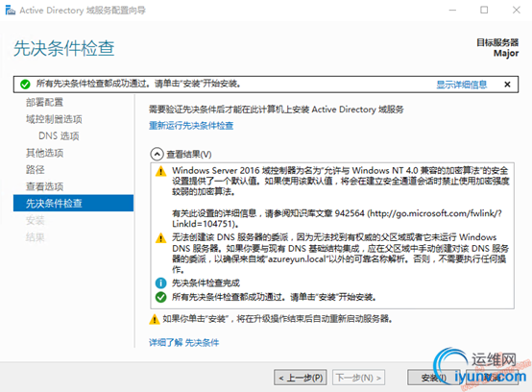Click warning icon beside auto-restart notice
Screen dimensions: 532x392
(155, 319)
